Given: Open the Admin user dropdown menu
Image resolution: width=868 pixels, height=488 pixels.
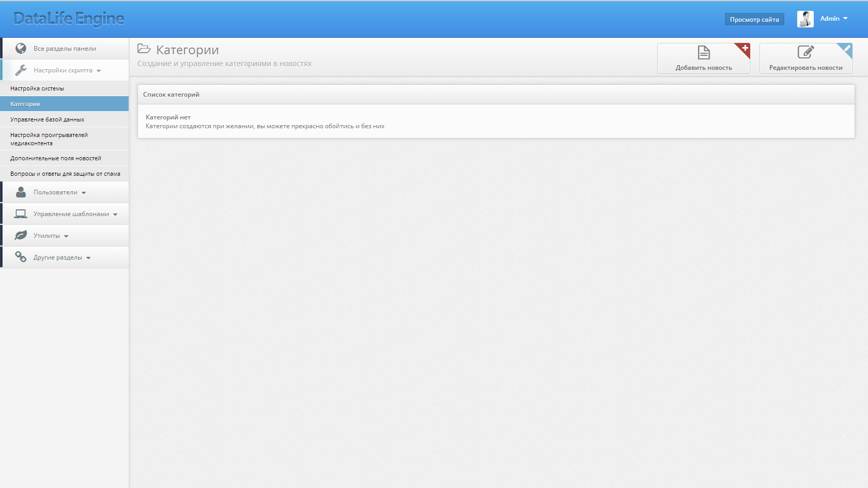Looking at the screenshot, I should coord(834,19).
